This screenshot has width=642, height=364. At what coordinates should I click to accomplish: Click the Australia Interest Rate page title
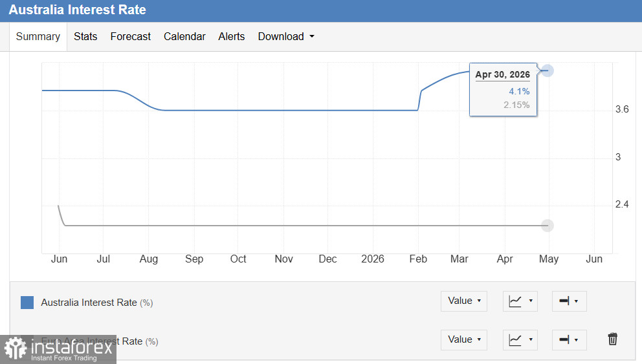point(78,10)
